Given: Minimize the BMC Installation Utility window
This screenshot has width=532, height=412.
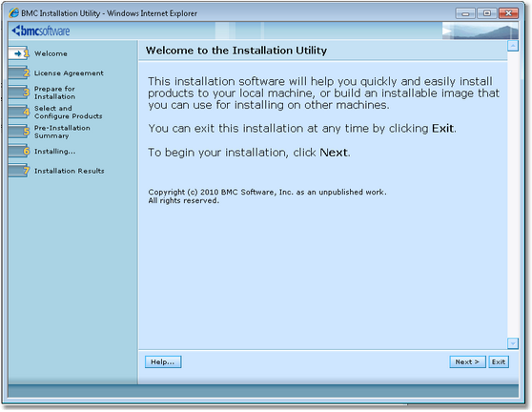Looking at the screenshot, I should [x=465, y=13].
